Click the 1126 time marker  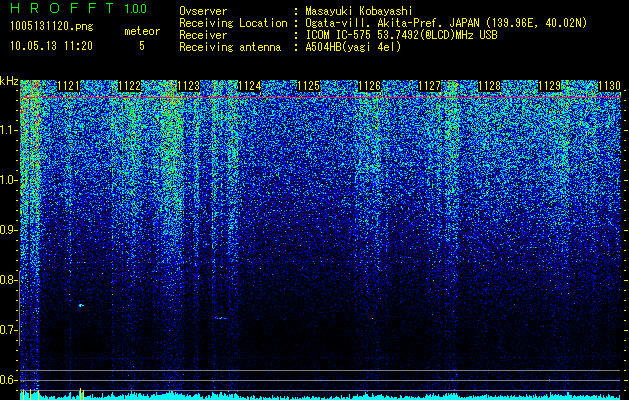tap(369, 86)
